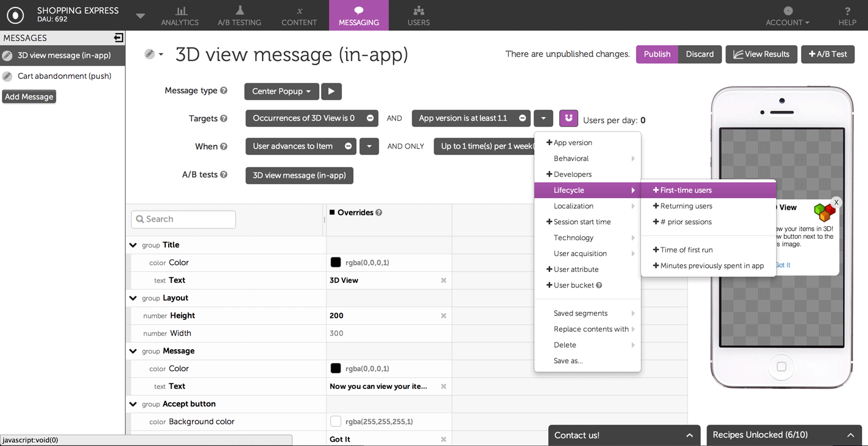Switch to the Analytics tab
The width and height of the screenshot is (868, 446).
click(180, 15)
